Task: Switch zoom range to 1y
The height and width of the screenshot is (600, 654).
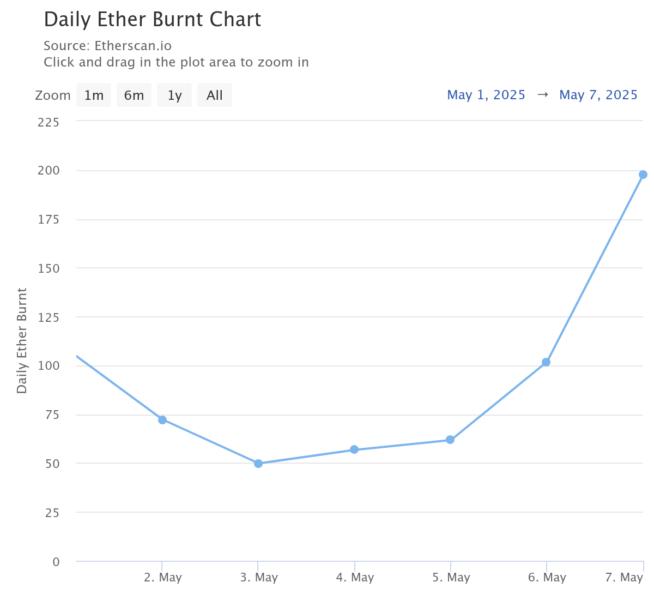Action: pyautogui.click(x=174, y=95)
